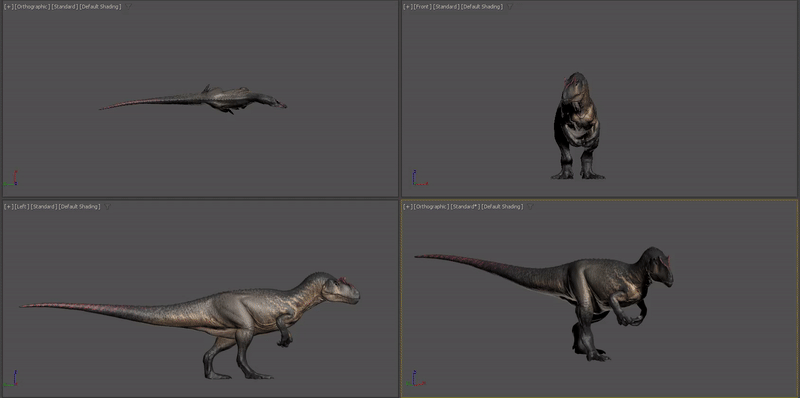Click the axis gizmo in the Front viewport
The width and height of the screenshot is (800, 398).
pos(419,178)
